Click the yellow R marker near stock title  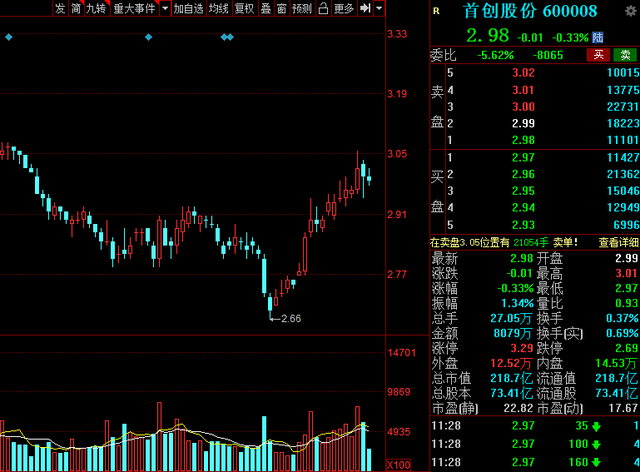pyautogui.click(x=435, y=10)
